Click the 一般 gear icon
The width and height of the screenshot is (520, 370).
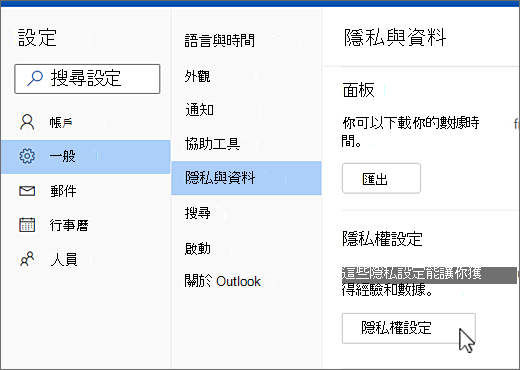point(27,156)
